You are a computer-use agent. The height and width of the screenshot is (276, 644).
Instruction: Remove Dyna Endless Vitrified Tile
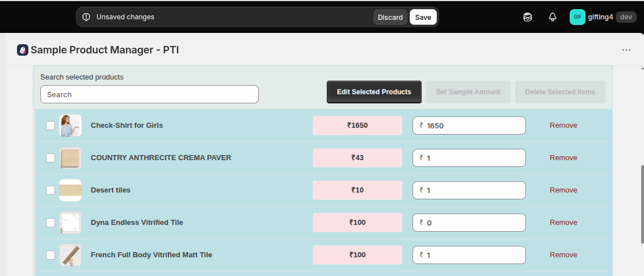tap(563, 223)
